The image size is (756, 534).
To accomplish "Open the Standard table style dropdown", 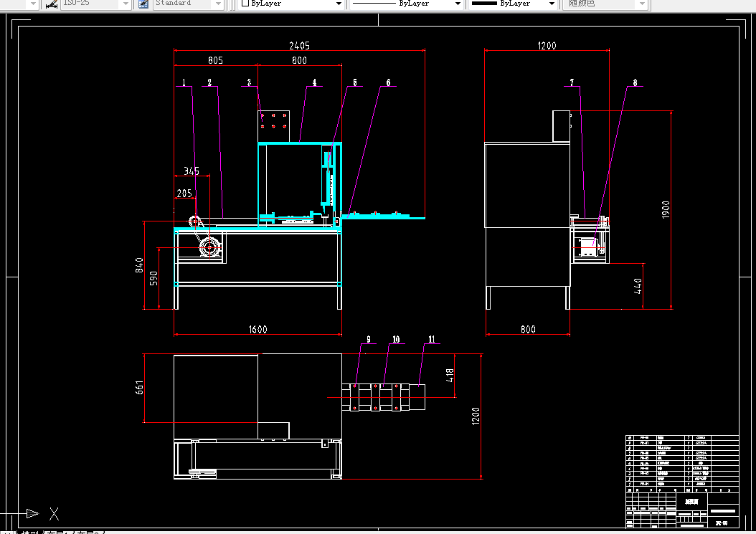I will (x=218, y=4).
